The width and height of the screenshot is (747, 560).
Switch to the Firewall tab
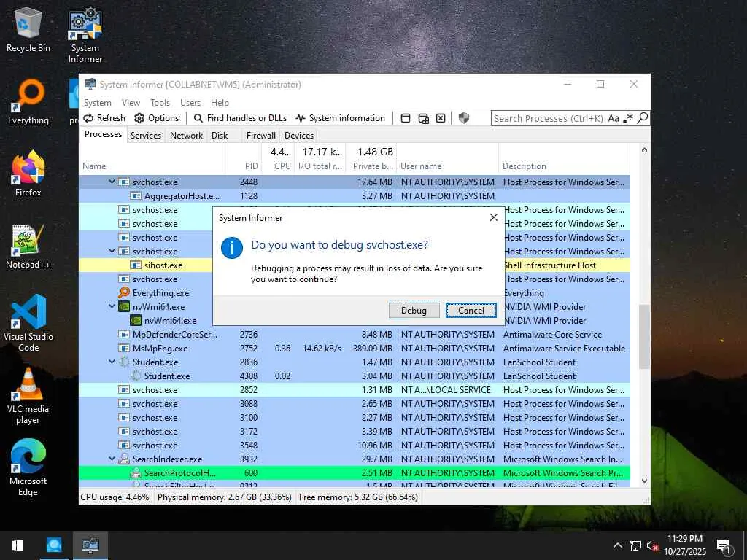click(x=260, y=135)
